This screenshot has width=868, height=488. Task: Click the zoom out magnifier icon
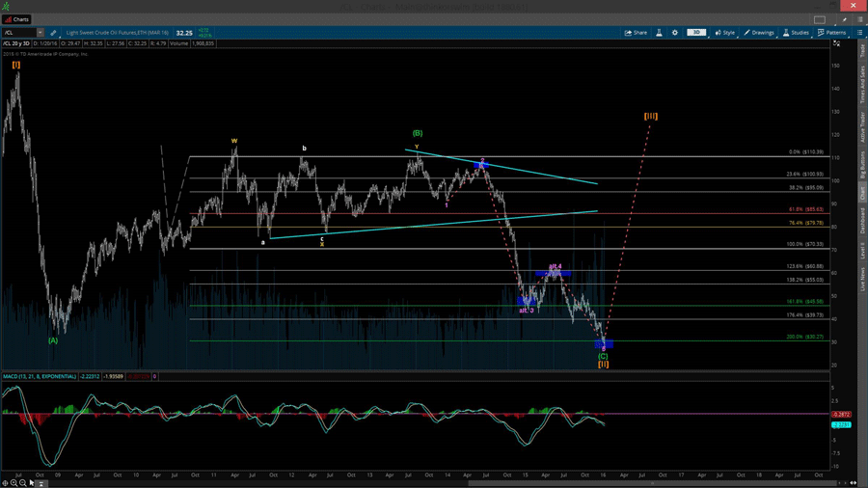[22, 483]
